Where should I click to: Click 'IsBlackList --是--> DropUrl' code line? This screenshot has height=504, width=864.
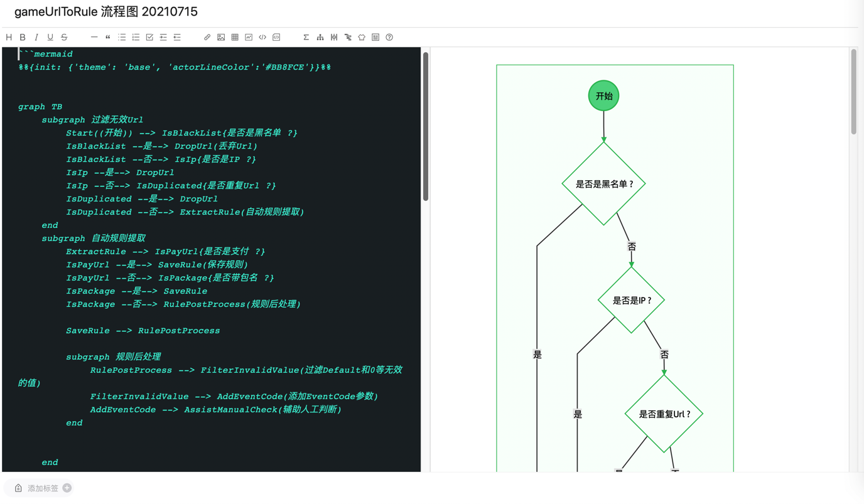tap(161, 146)
